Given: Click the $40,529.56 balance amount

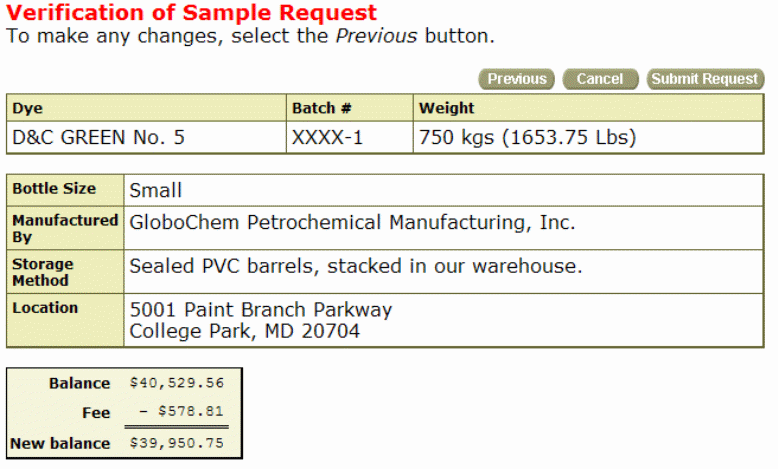Looking at the screenshot, I should [177, 383].
